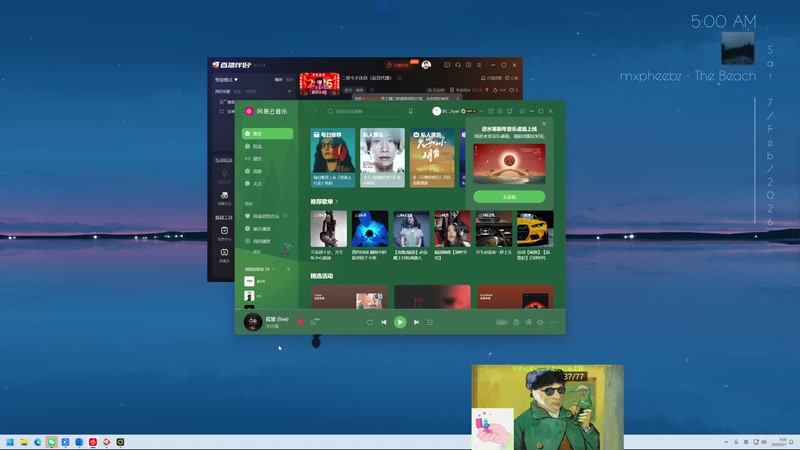Open the headset support icon in live companion

coord(458,65)
